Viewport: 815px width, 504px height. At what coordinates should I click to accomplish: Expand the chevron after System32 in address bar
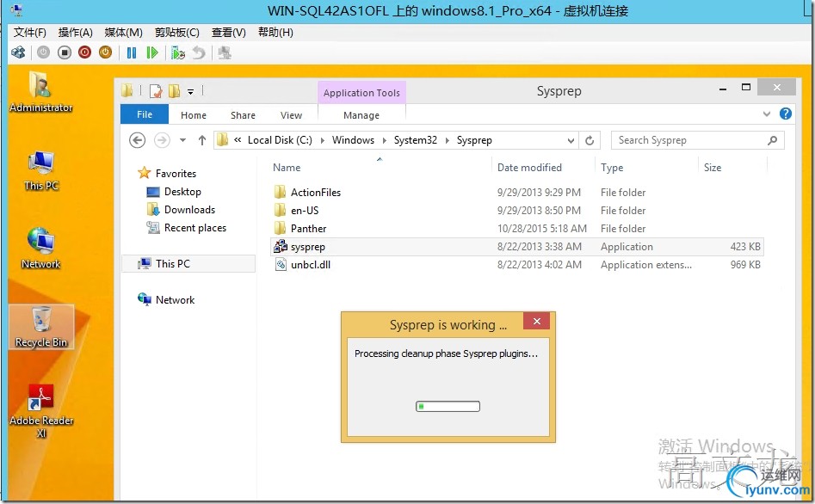click(447, 140)
